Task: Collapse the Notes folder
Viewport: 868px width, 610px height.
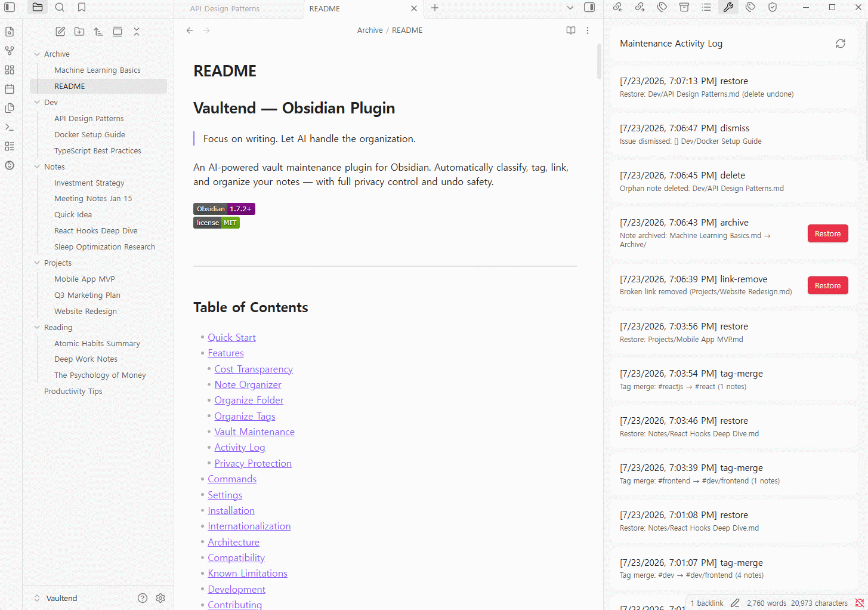Action: coord(37,167)
